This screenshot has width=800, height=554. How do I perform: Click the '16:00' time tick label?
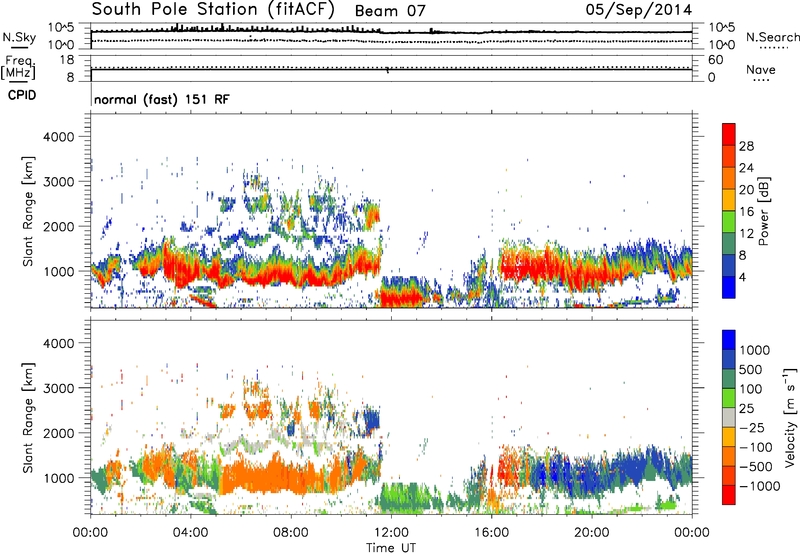(491, 532)
